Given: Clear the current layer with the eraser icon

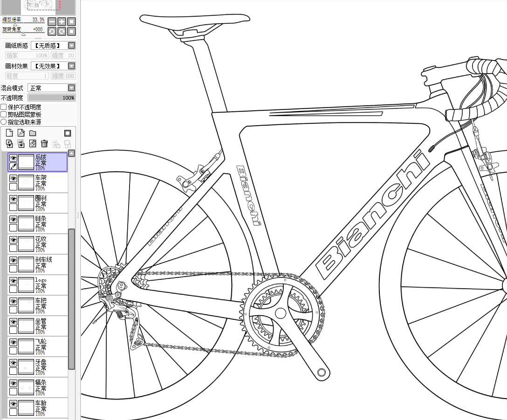Looking at the screenshot, I should [x=33, y=143].
